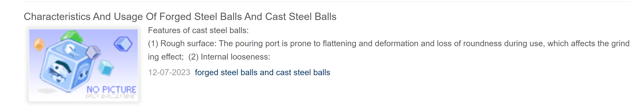Open the forged steel balls tag link

coord(263,72)
